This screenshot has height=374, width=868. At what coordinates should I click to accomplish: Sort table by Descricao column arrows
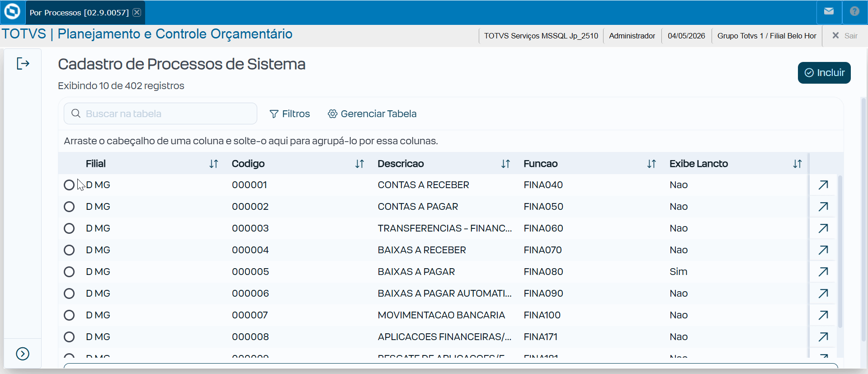[x=505, y=164]
